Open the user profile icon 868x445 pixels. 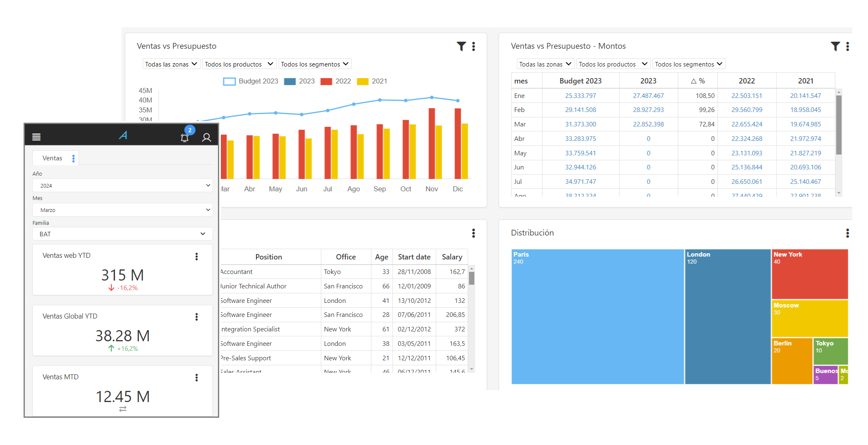tap(206, 138)
